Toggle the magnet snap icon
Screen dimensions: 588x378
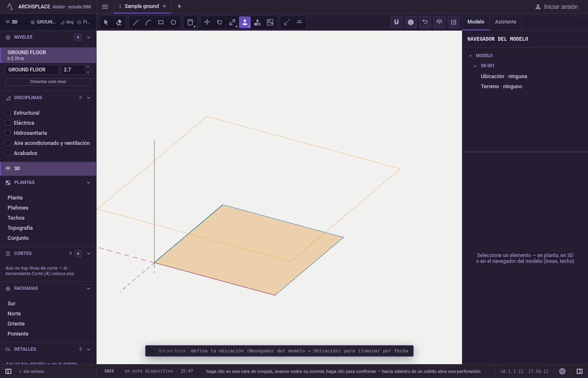click(x=396, y=22)
